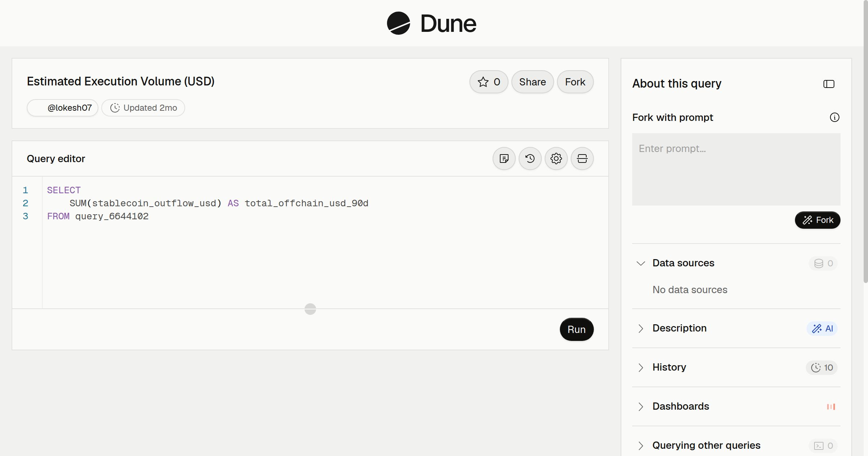
Task: Open the query notes icon in editor toolbar
Action: (x=504, y=159)
